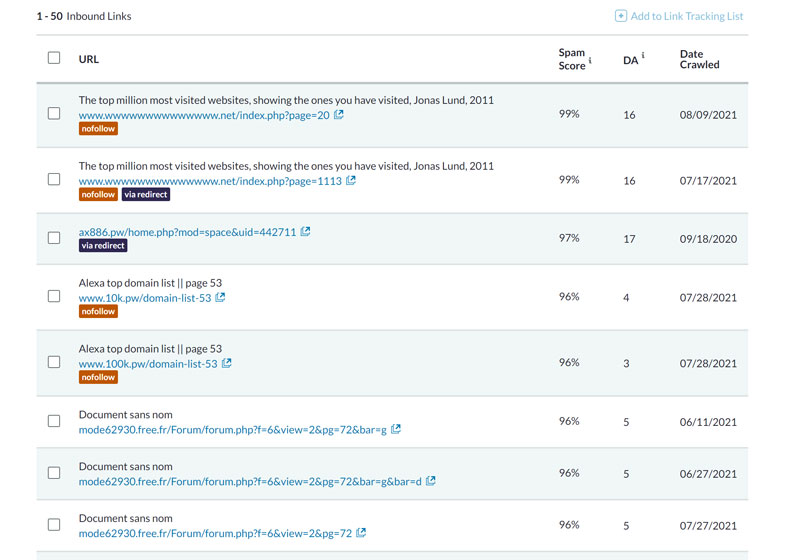Open external link icon for forum URL ending pg=72
Viewport: 800px width, 560px height.
tap(361, 533)
